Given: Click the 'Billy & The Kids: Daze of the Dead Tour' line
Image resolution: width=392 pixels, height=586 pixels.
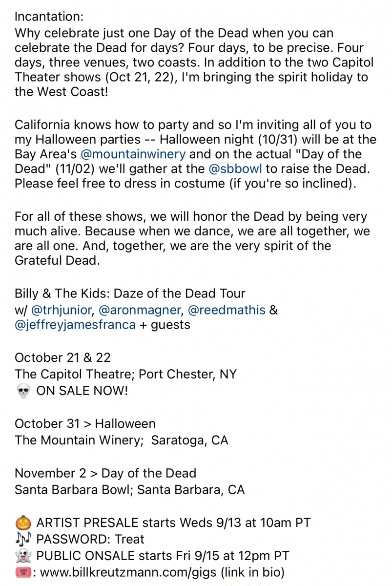Looking at the screenshot, I should pyautogui.click(x=130, y=294).
